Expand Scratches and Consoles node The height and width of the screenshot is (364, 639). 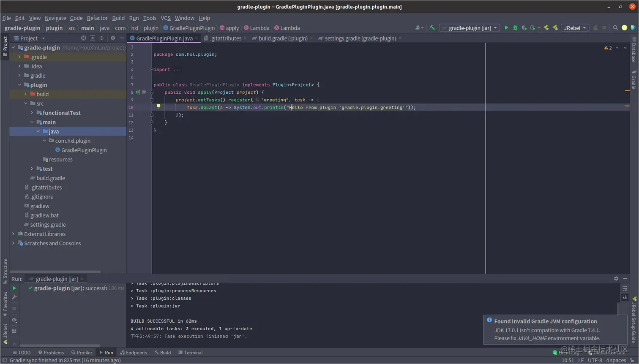14,243
